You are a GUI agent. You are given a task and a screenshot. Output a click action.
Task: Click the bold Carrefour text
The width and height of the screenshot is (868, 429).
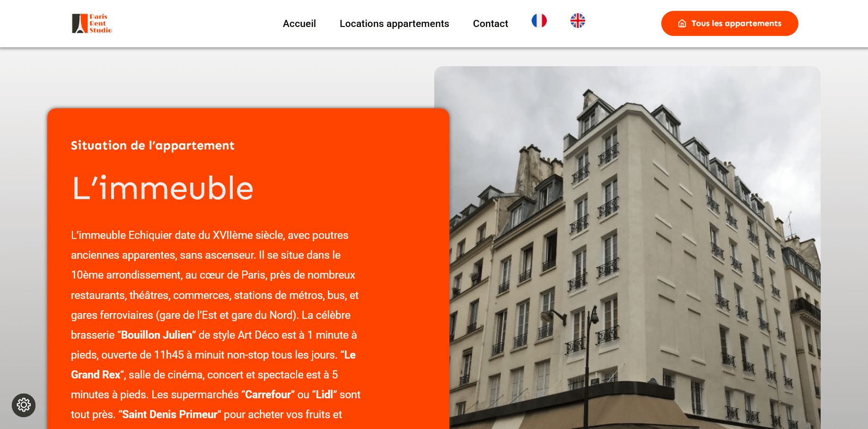click(x=268, y=394)
